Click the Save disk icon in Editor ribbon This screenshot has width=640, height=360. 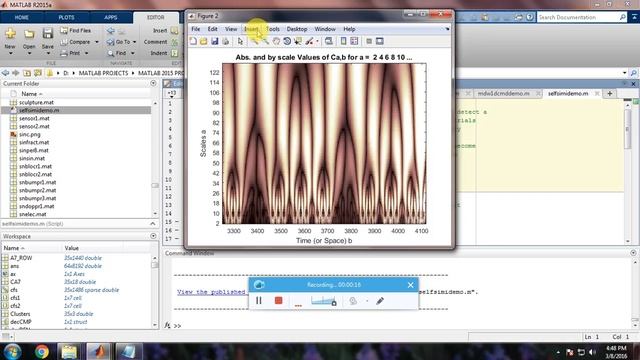[x=48, y=34]
